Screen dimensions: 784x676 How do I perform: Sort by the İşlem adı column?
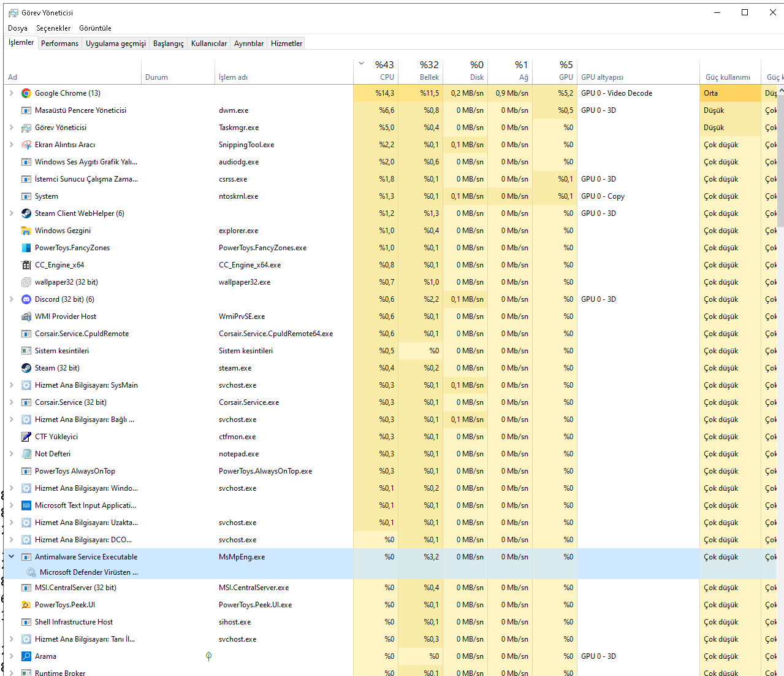[284, 71]
